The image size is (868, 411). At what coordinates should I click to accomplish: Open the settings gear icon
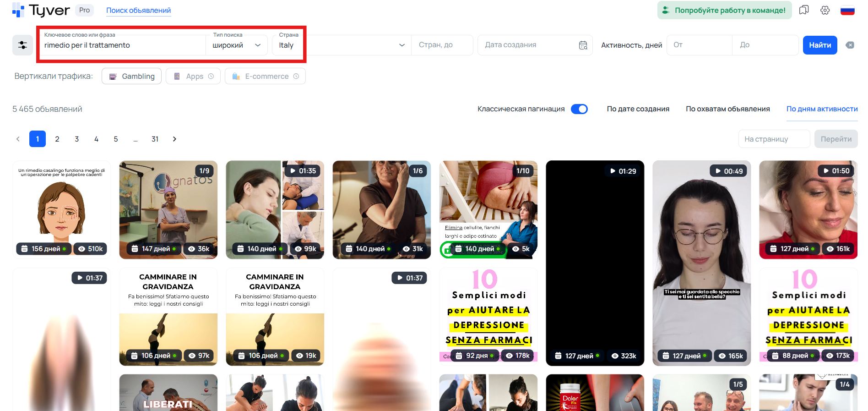825,10
